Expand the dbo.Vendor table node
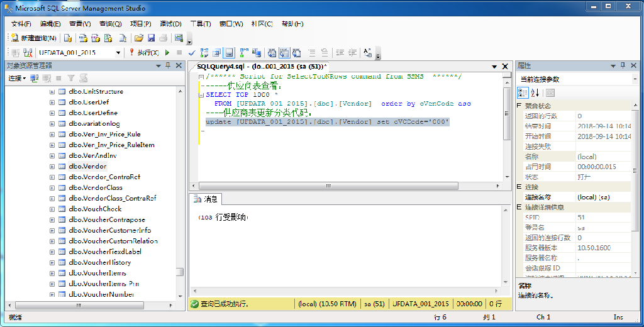This screenshot has width=644, height=327. 52,167
